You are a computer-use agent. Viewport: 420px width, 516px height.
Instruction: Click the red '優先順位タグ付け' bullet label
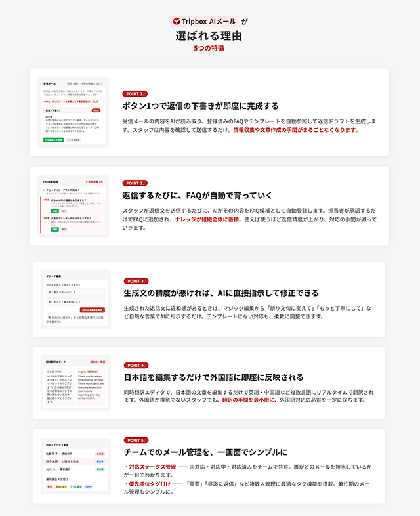point(150,484)
